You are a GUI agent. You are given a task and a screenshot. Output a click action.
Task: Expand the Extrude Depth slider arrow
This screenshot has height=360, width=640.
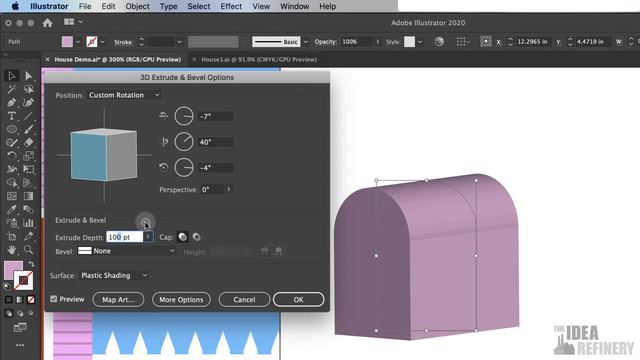point(148,237)
